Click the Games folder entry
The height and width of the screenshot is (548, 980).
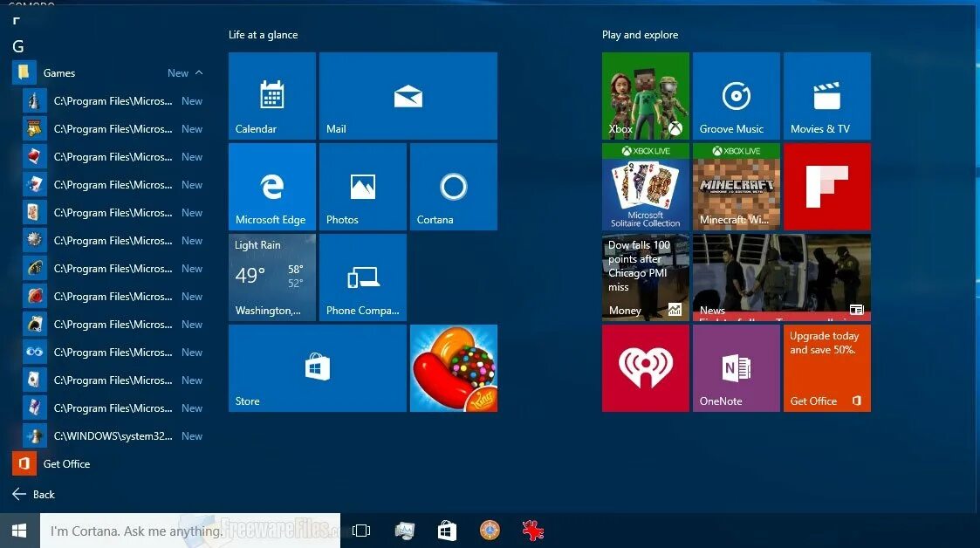coord(109,72)
